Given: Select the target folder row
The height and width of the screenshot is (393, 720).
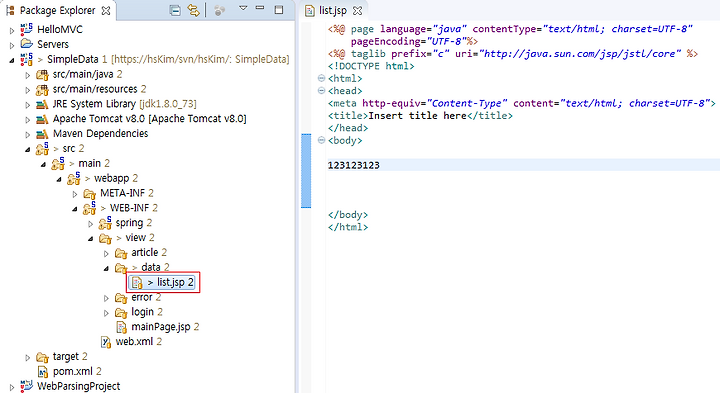Looking at the screenshot, I should [66, 356].
